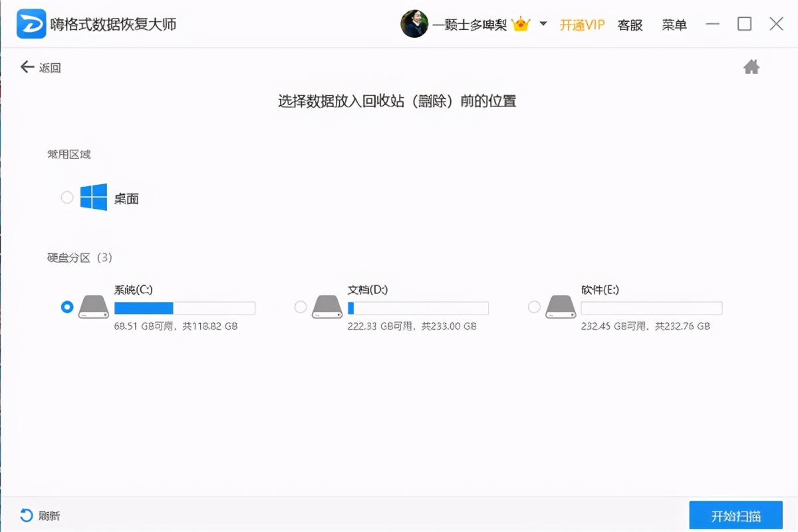Expand the 菜单 menu
This screenshot has height=532, width=798.
(674, 24)
